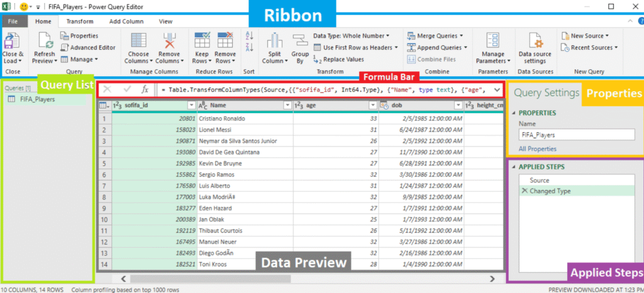Switch to the Add Column tab
Image resolution: width=644 pixels, height=293 pixels.
tap(126, 21)
